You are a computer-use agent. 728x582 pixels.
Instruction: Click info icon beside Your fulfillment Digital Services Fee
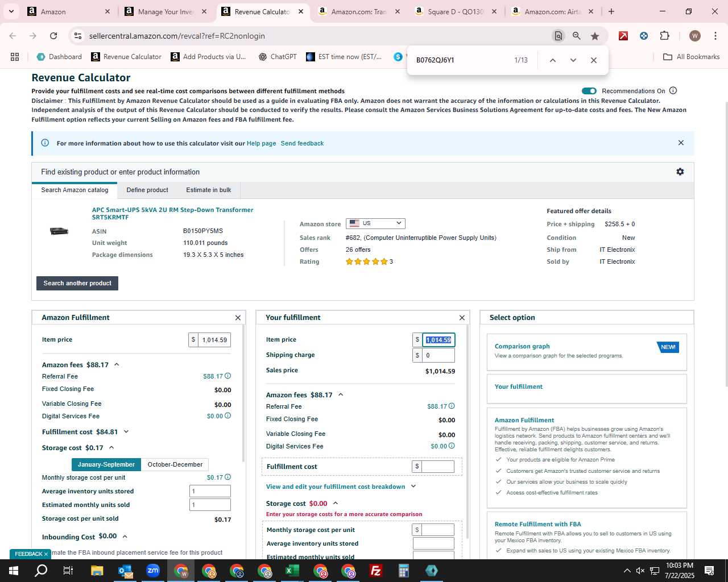point(452,446)
